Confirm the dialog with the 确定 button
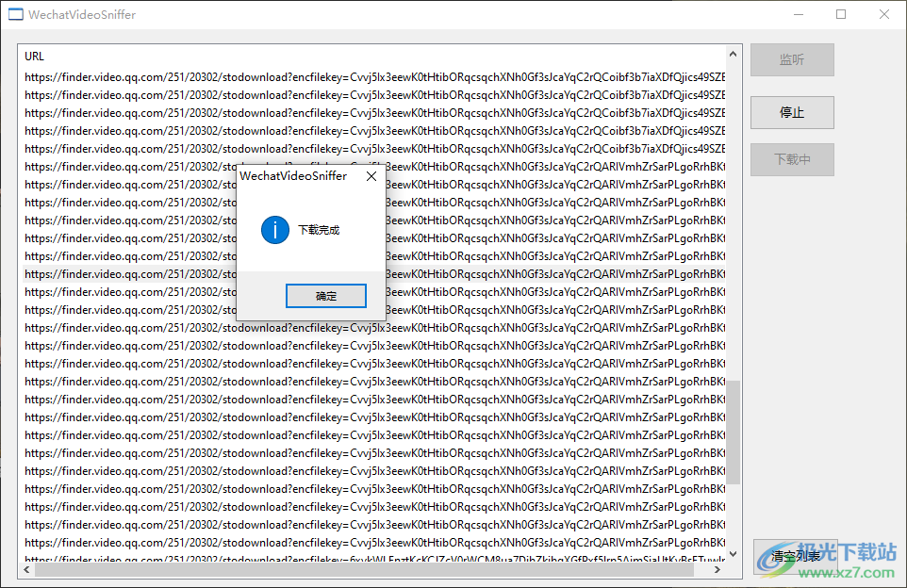 325,296
